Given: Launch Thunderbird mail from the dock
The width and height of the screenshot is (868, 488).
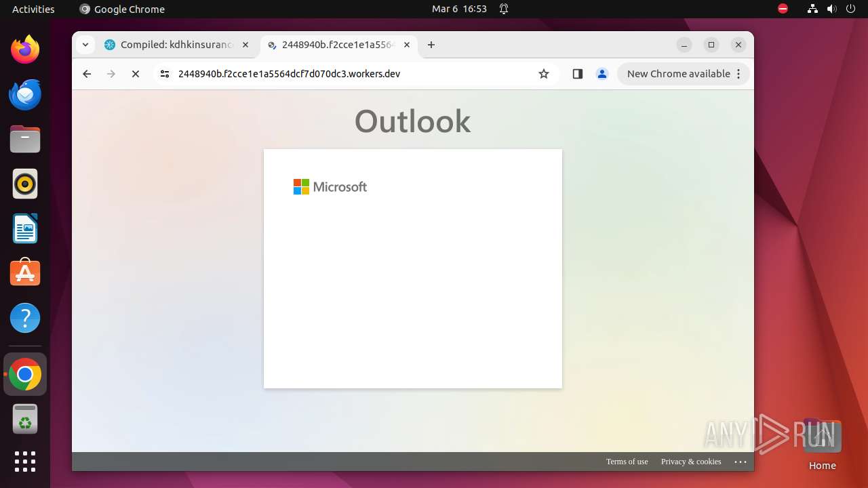Looking at the screenshot, I should coord(25,94).
